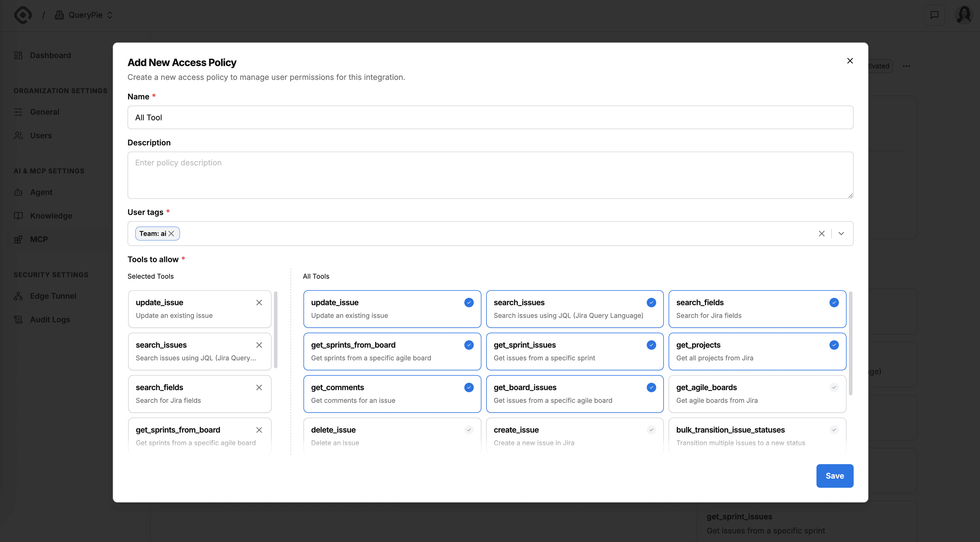The width and height of the screenshot is (980, 542).
Task: Click the Selected Tools scrollbar
Action: pos(276,329)
